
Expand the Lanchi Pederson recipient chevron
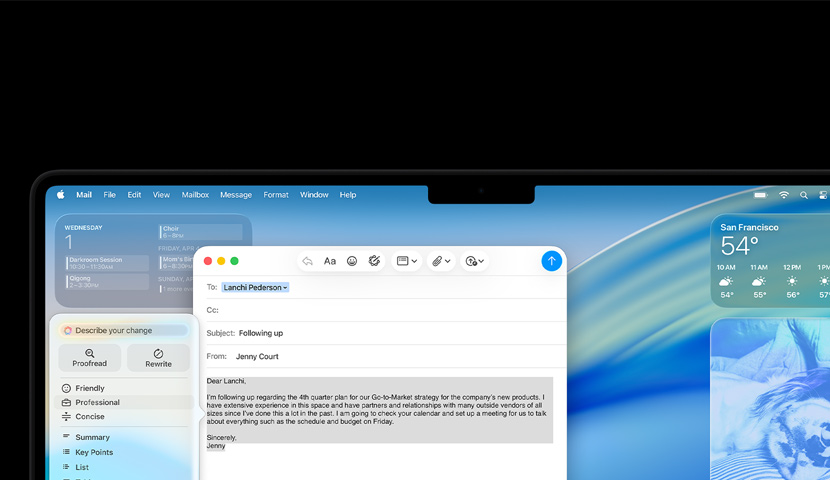click(285, 288)
